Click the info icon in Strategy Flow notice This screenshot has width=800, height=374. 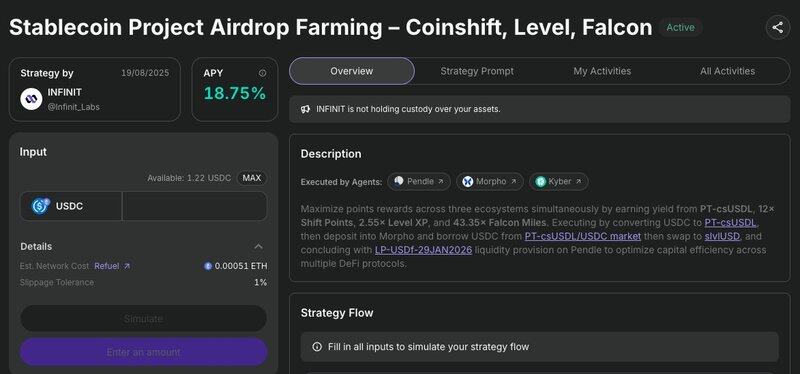[317, 347]
